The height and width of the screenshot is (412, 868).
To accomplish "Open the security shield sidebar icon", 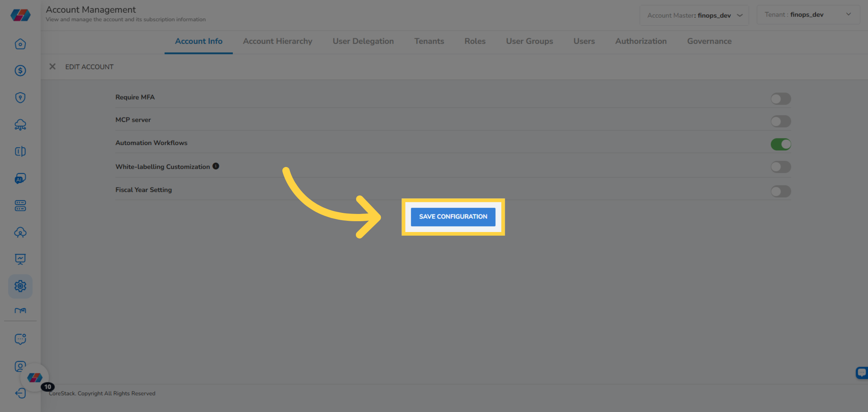I will click(20, 98).
